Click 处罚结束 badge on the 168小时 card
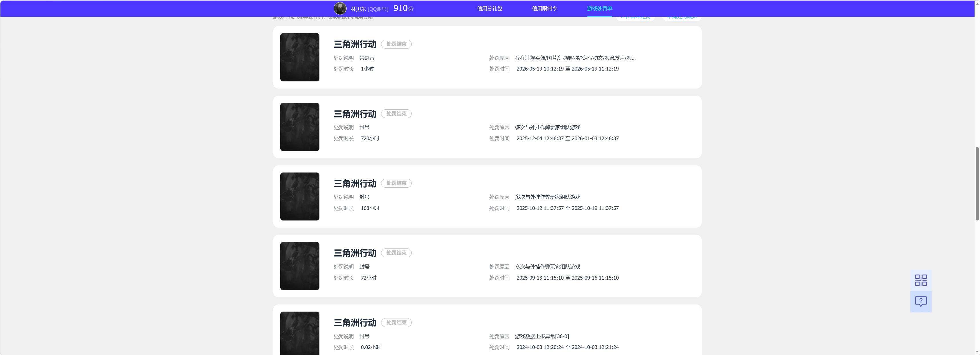The image size is (980, 355). [396, 183]
